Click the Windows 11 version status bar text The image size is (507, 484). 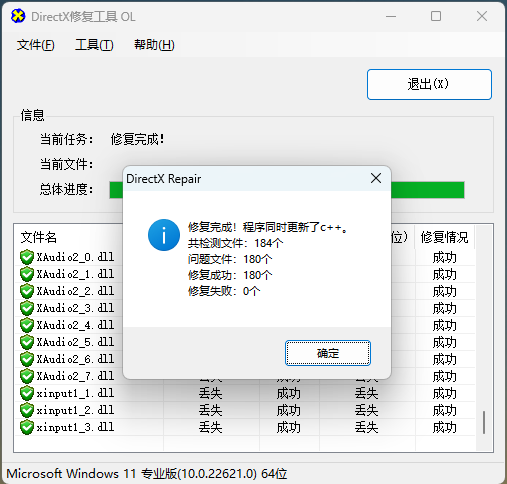coord(147,474)
